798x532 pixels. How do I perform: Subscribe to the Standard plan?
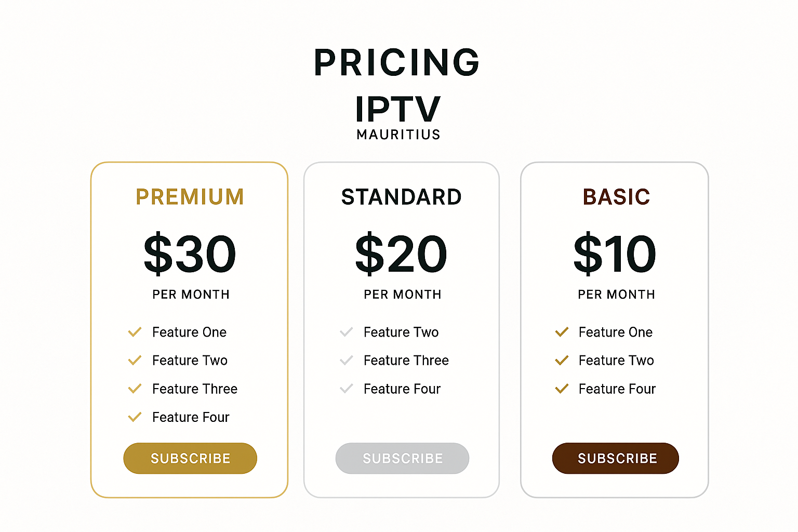pyautogui.click(x=402, y=458)
